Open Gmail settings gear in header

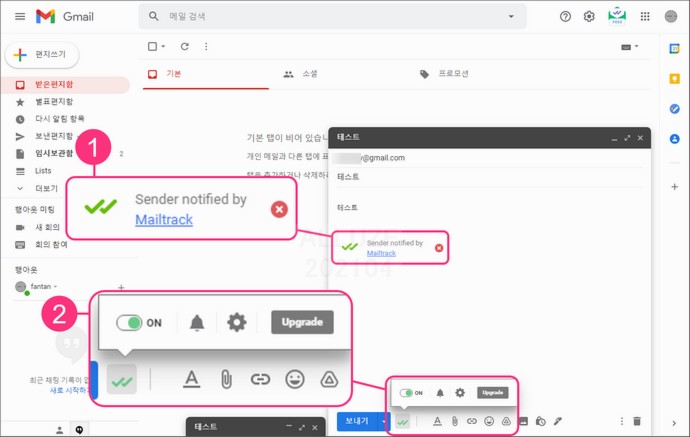point(589,17)
